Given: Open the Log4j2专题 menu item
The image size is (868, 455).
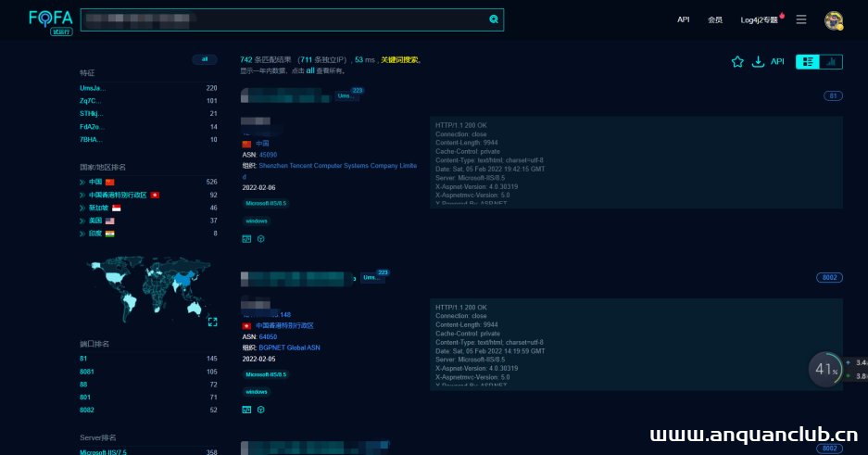Looking at the screenshot, I should [x=760, y=19].
